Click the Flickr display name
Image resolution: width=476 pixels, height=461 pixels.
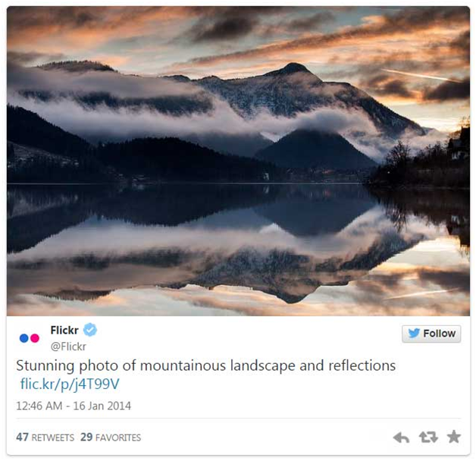tap(64, 330)
